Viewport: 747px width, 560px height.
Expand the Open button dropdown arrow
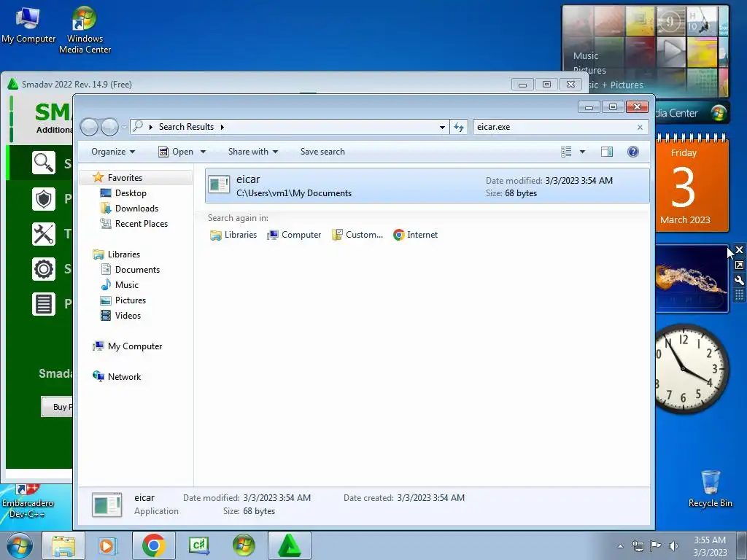(203, 152)
